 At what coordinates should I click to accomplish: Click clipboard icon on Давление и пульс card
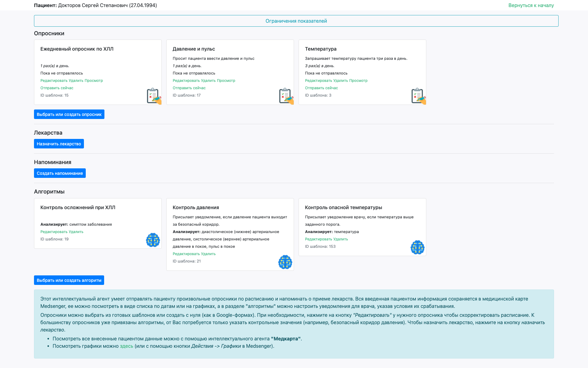(286, 96)
